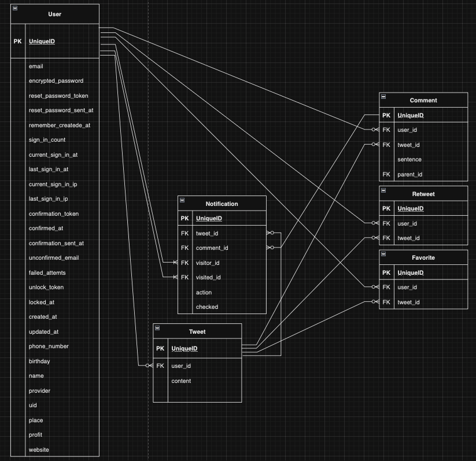Select the email field in the User table
Viewport: 476px width, 461px height.
pos(36,66)
